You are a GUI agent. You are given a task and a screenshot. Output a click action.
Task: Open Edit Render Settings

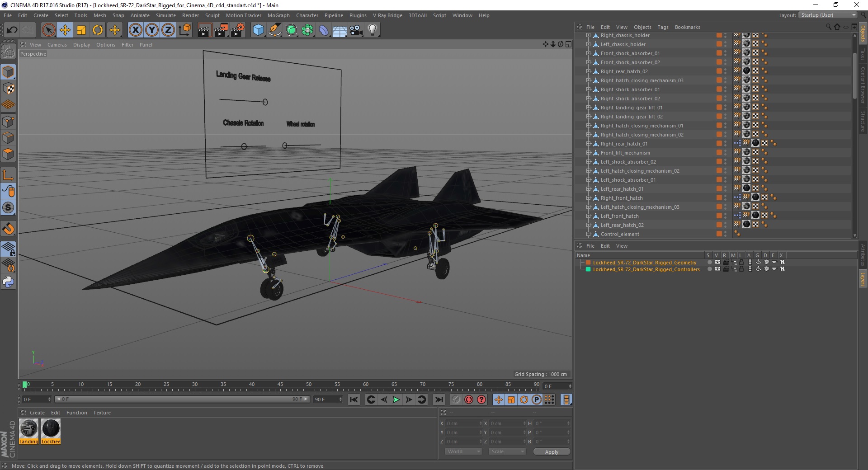pyautogui.click(x=238, y=30)
